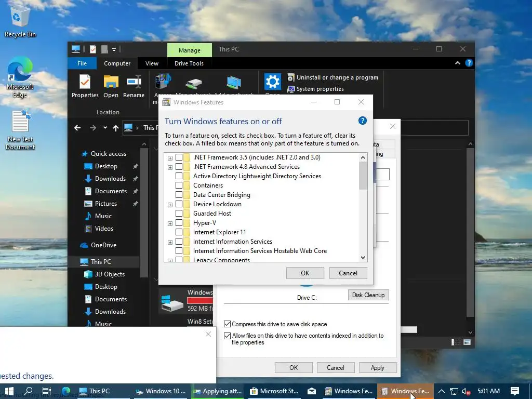Click the Open folder icon in ribbon

(111, 86)
